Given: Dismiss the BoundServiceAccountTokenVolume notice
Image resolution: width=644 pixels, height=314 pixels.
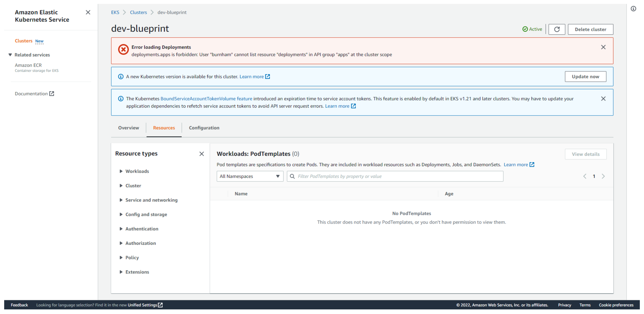Looking at the screenshot, I should [x=603, y=99].
